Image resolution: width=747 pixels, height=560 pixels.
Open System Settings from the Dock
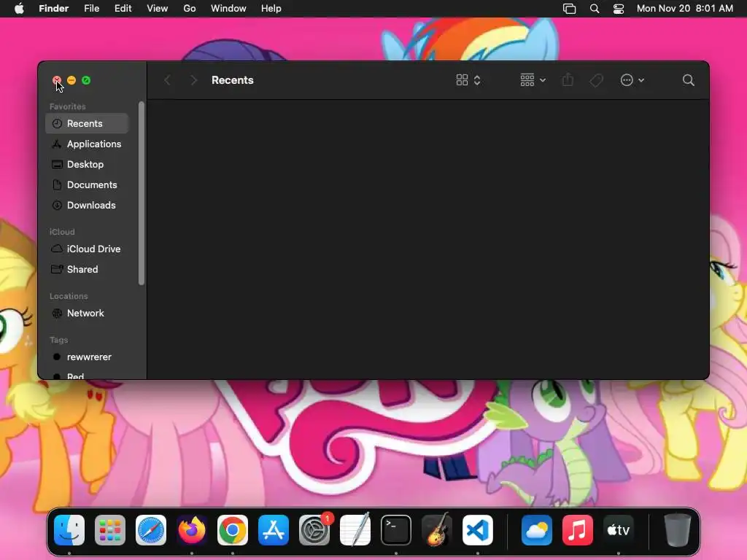(314, 530)
